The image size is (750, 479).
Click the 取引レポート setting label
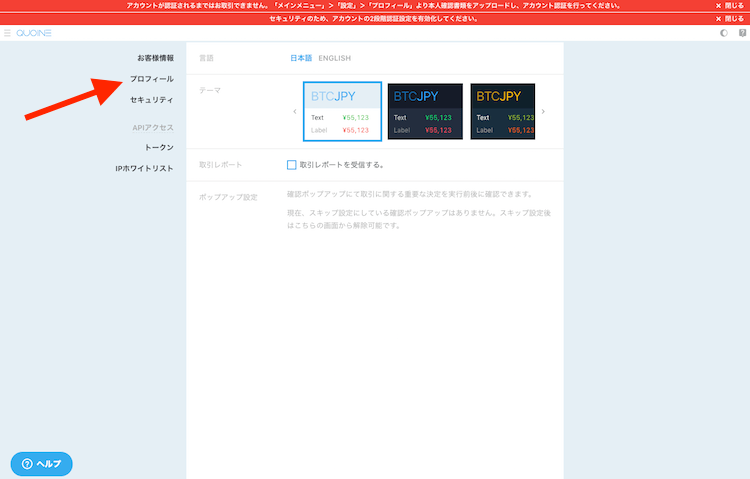click(x=221, y=165)
